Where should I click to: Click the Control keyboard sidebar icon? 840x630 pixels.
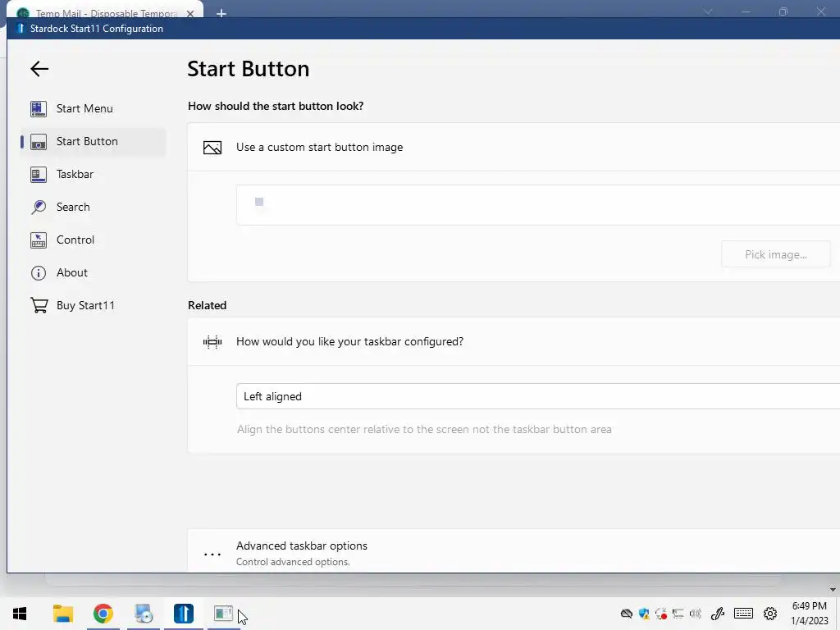click(39, 240)
